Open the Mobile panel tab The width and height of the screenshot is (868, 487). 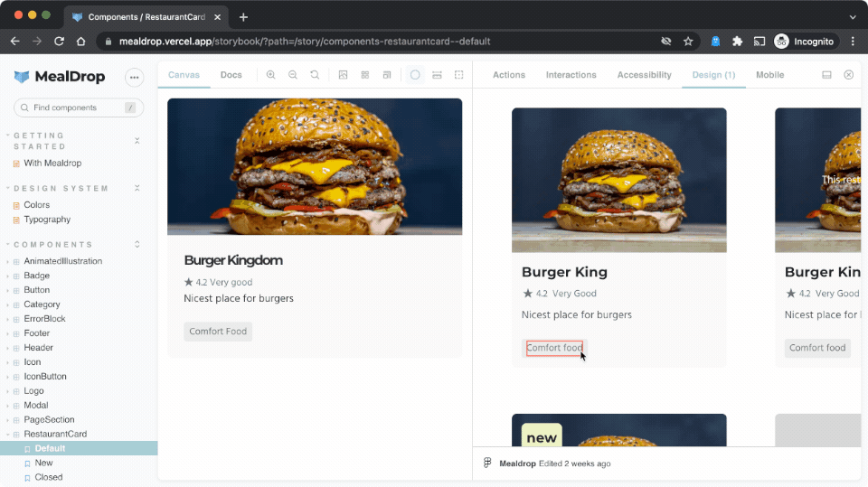tap(770, 75)
